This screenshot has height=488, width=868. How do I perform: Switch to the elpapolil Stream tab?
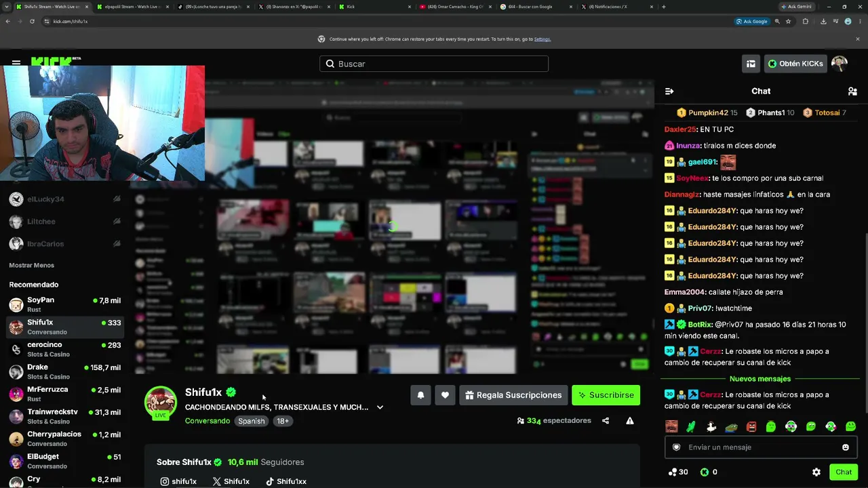tap(132, 7)
